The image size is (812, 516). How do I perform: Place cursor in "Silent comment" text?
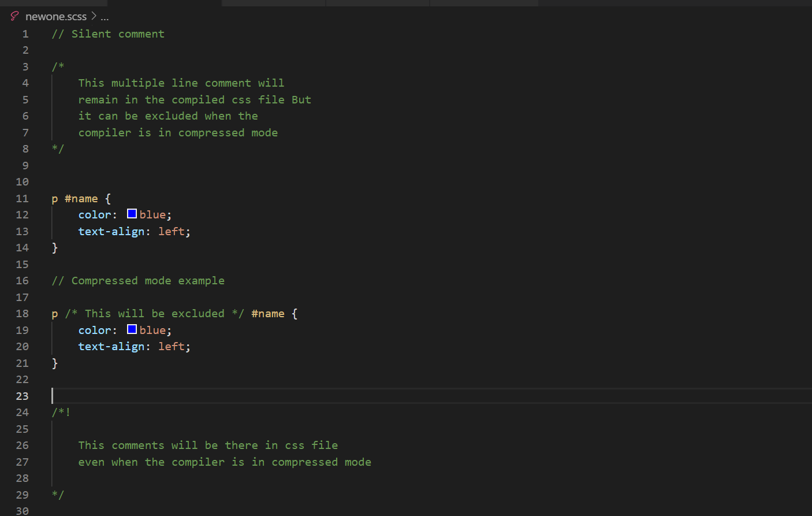118,34
